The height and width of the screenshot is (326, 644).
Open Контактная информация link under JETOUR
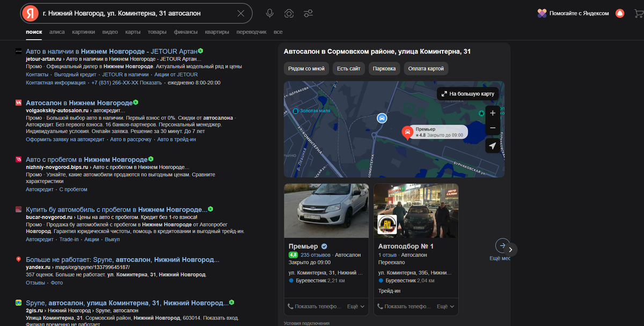(55, 83)
